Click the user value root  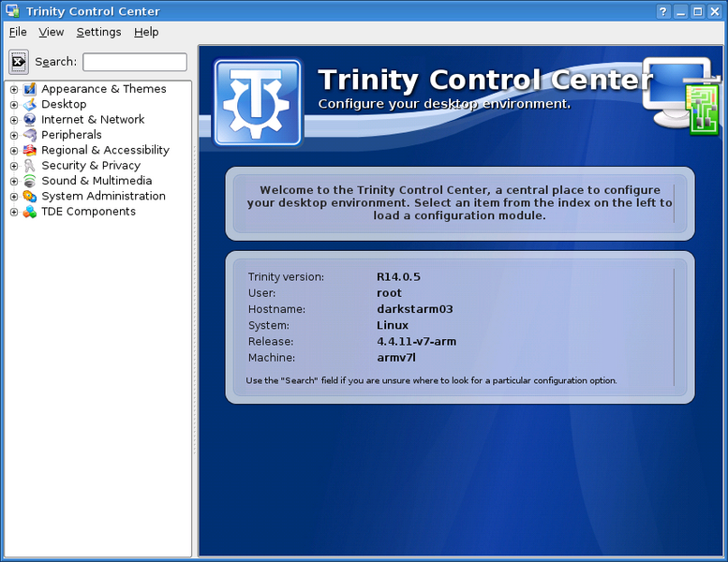[x=389, y=293]
